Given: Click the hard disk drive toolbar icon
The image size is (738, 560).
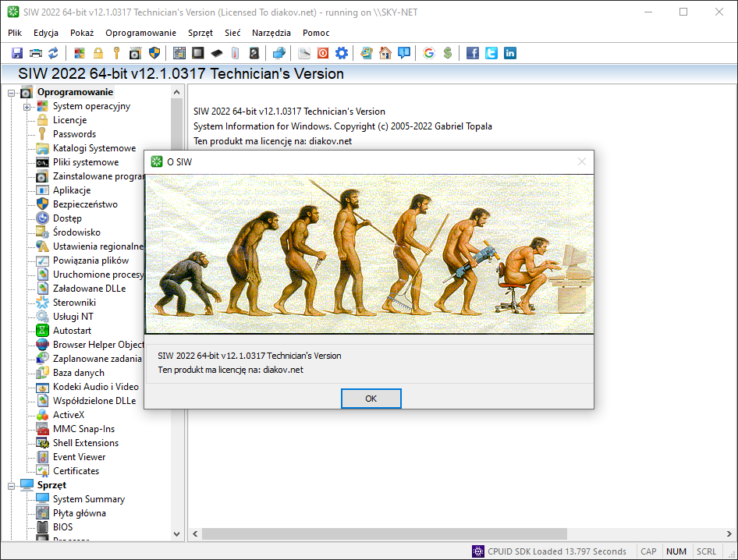Looking at the screenshot, I should tap(254, 53).
